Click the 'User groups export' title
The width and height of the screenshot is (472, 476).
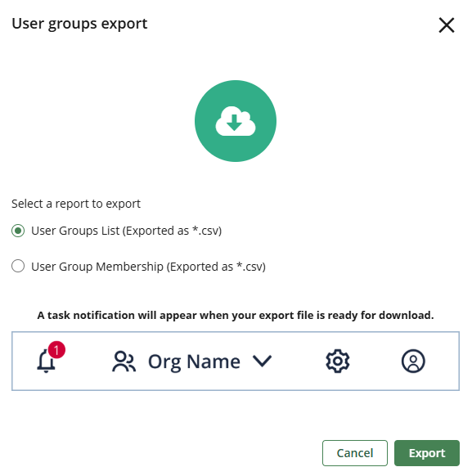click(79, 24)
